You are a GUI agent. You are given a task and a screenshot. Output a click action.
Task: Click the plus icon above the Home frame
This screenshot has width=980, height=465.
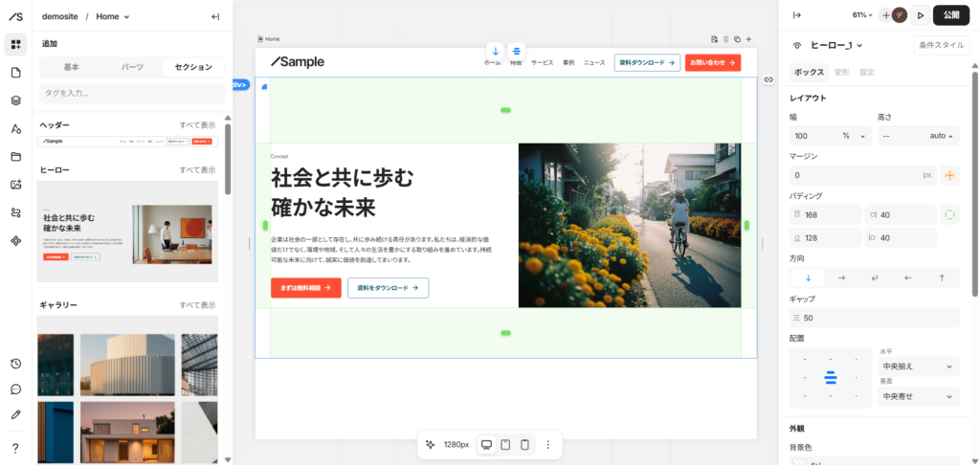point(748,39)
